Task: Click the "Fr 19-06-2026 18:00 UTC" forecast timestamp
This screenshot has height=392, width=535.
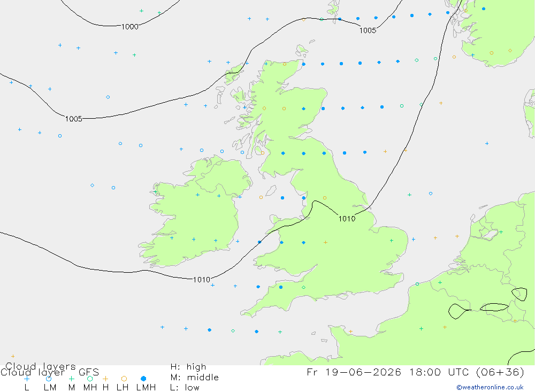Action: coord(388,372)
